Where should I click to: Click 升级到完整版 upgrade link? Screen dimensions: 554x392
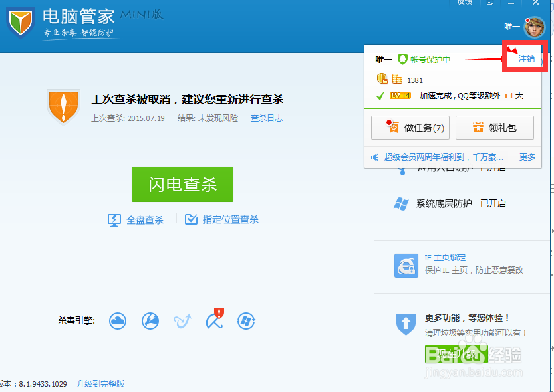pyautogui.click(x=100, y=383)
